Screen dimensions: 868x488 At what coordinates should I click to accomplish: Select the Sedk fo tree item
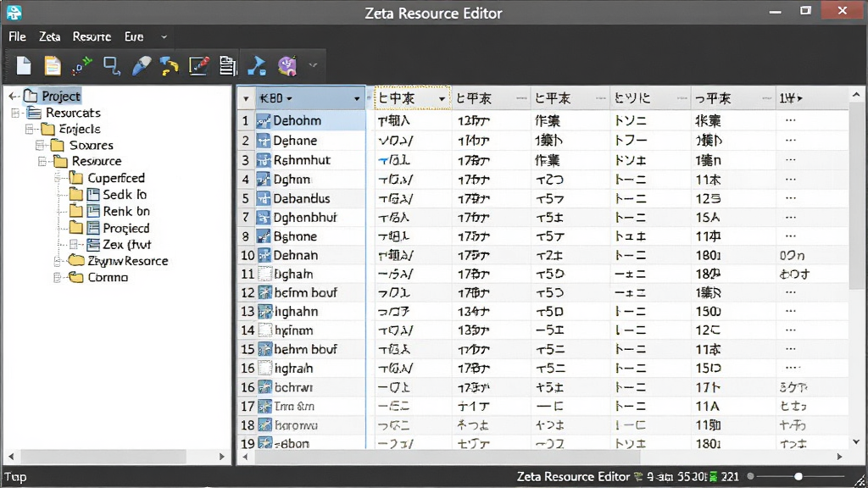(x=125, y=195)
